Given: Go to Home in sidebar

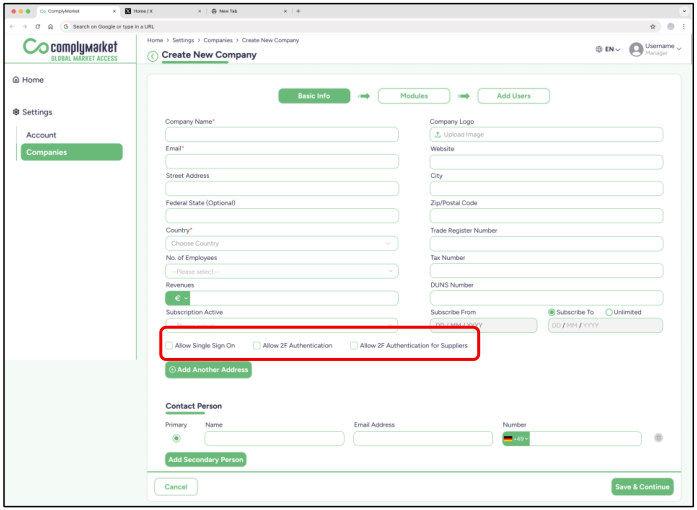Looking at the screenshot, I should click(x=28, y=80).
